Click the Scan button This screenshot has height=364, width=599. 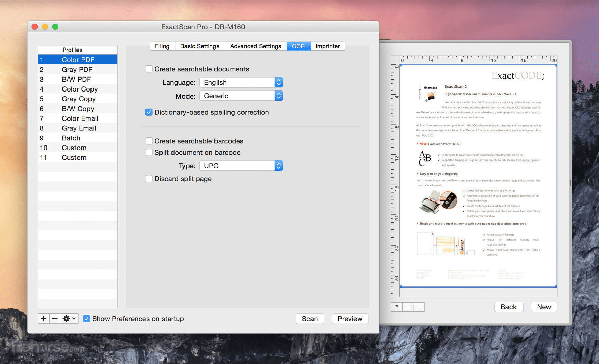(310, 319)
